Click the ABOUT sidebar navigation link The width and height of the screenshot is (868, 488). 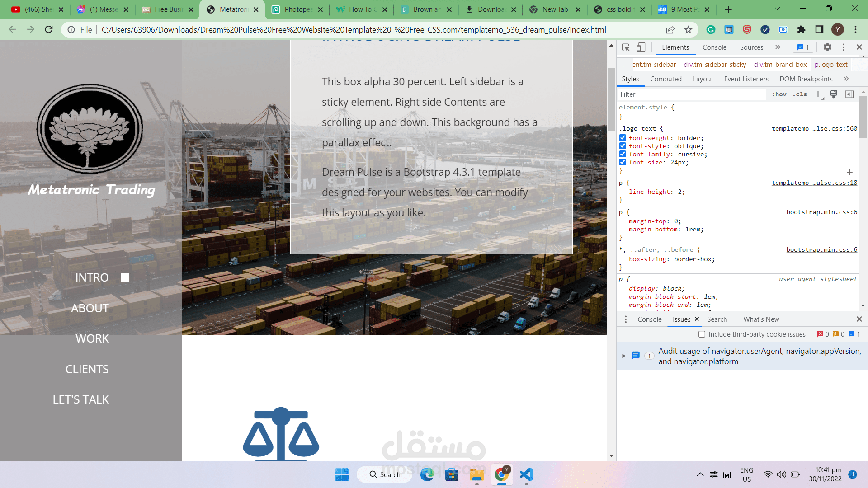90,308
